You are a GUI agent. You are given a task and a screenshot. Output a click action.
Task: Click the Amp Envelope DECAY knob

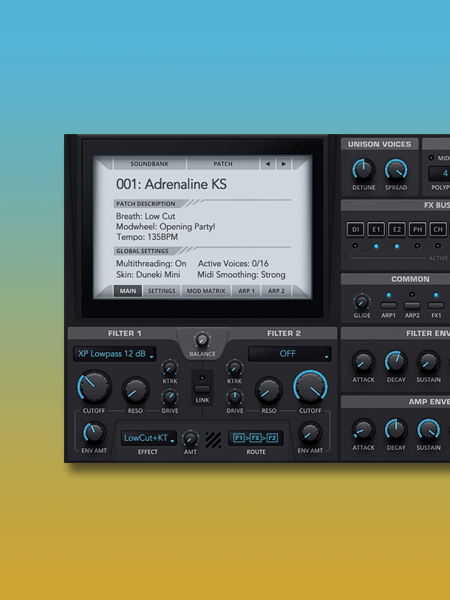pyautogui.click(x=396, y=430)
